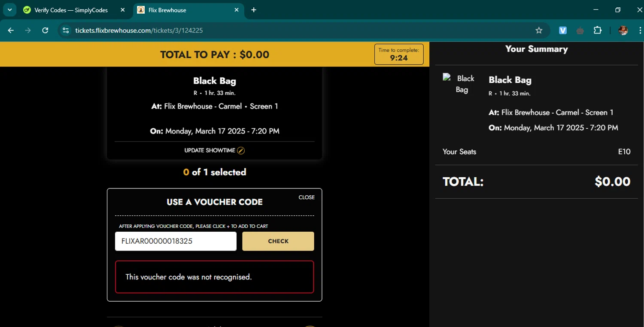Open the Chrome profile avatar

pyautogui.click(x=623, y=30)
